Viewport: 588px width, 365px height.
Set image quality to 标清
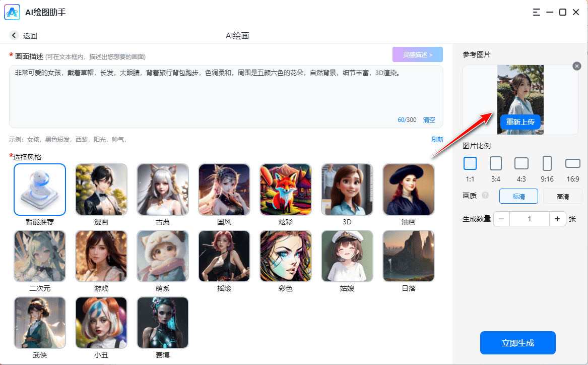click(x=518, y=196)
